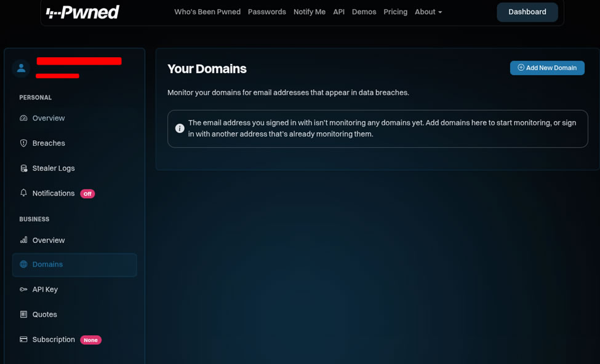Select the Domains globe icon
600x364 pixels.
click(23, 264)
